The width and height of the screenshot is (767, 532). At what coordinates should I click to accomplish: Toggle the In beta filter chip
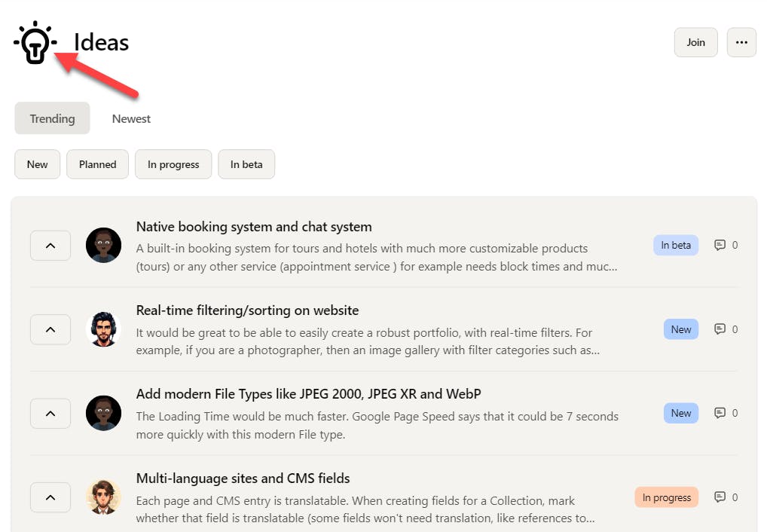click(246, 164)
